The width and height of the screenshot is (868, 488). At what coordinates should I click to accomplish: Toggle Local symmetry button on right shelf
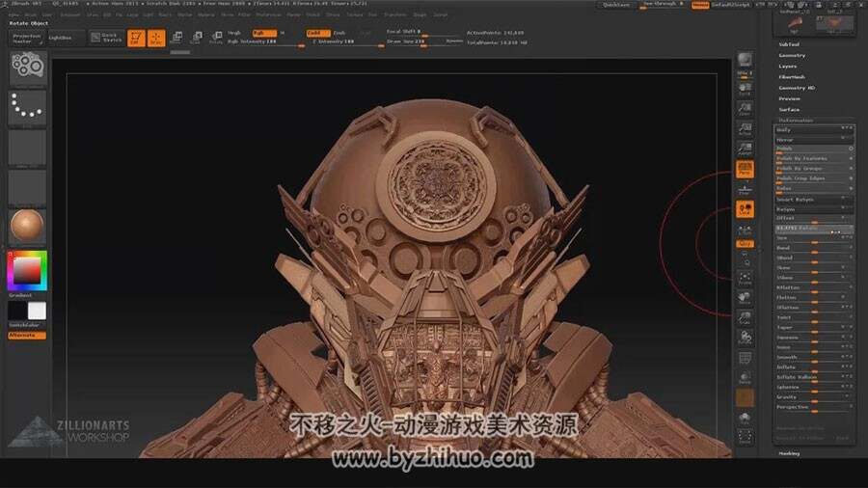(745, 209)
